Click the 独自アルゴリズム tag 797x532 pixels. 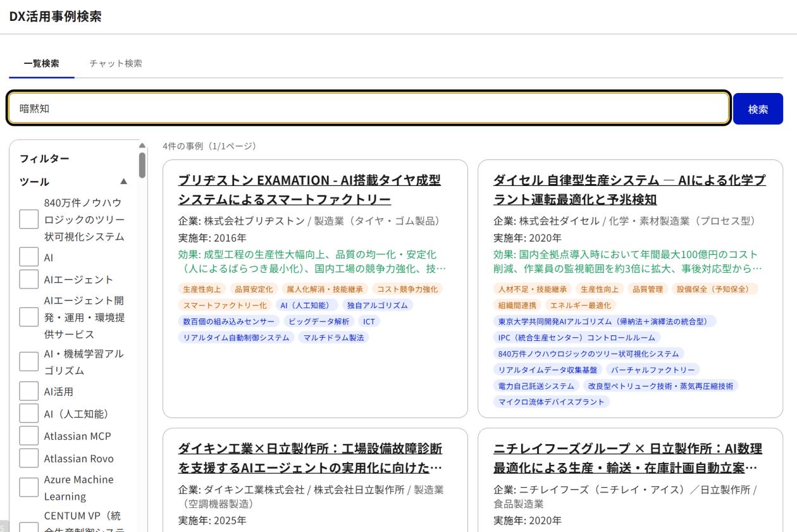(x=378, y=305)
